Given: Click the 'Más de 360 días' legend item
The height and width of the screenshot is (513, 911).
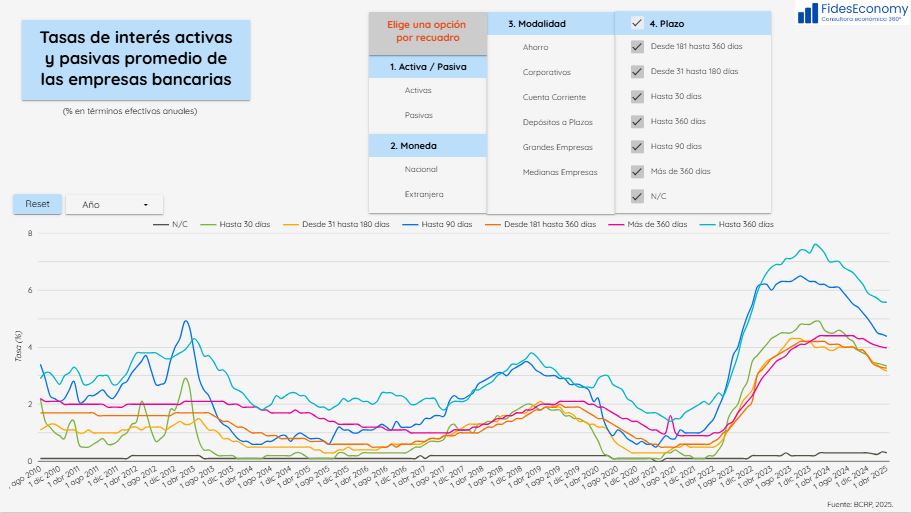Looking at the screenshot, I should 647,225.
